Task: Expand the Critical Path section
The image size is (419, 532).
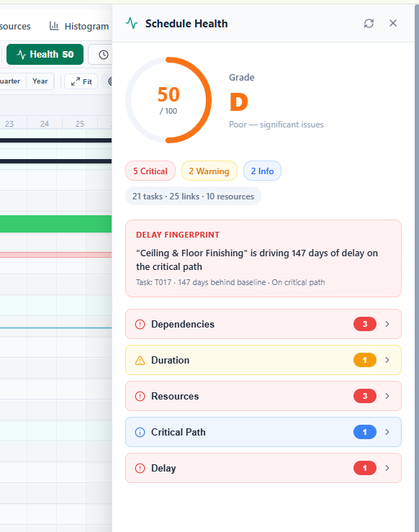Action: [263, 432]
